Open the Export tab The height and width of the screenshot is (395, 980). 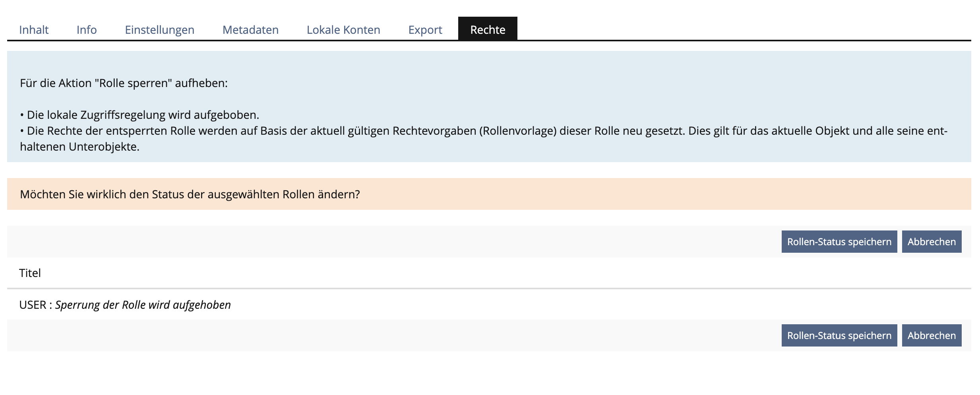(x=424, y=29)
